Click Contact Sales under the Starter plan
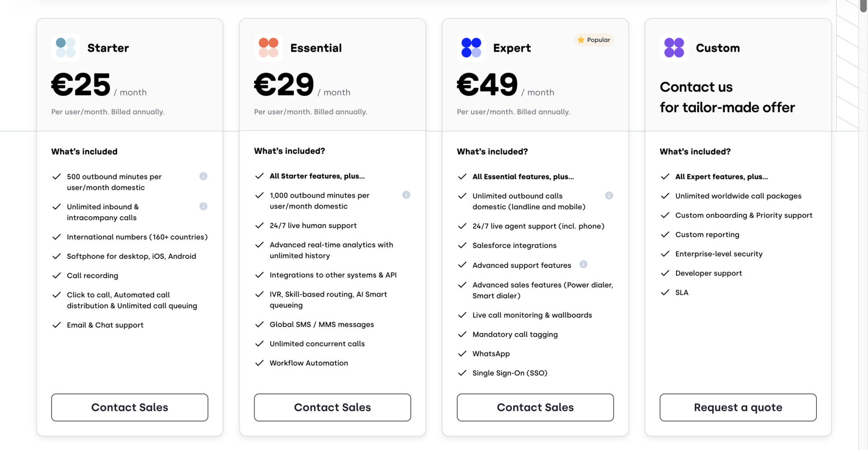This screenshot has height=450, width=868. 130,407
